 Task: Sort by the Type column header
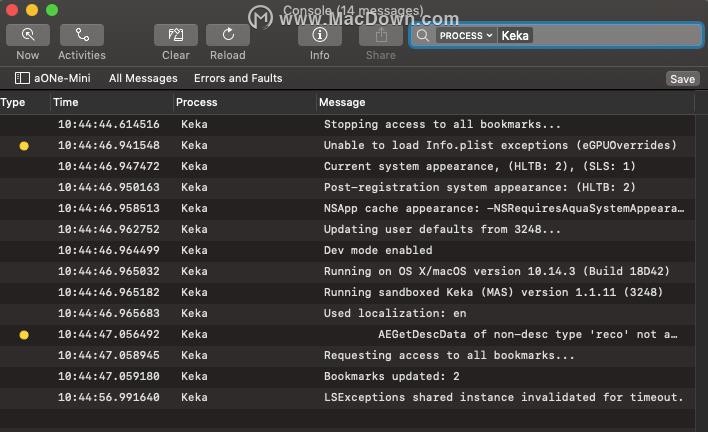(x=13, y=102)
